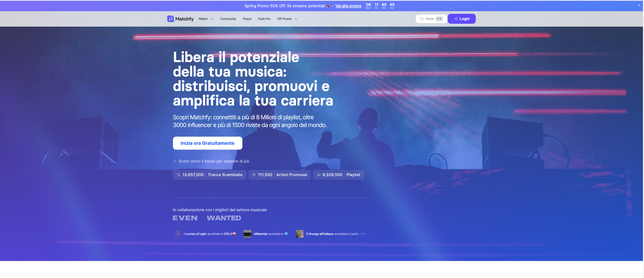
Task: Click the login arrow icon in Login button
Action: pos(456,19)
